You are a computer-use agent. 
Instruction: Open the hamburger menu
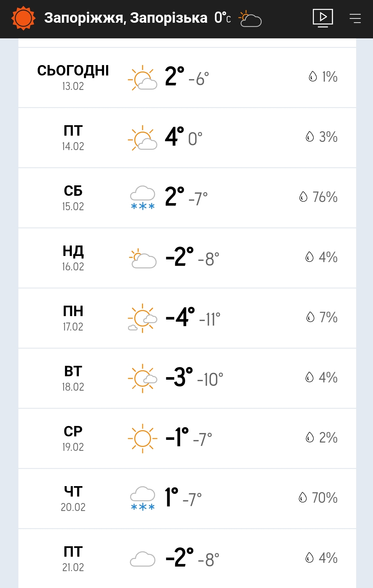355,18
